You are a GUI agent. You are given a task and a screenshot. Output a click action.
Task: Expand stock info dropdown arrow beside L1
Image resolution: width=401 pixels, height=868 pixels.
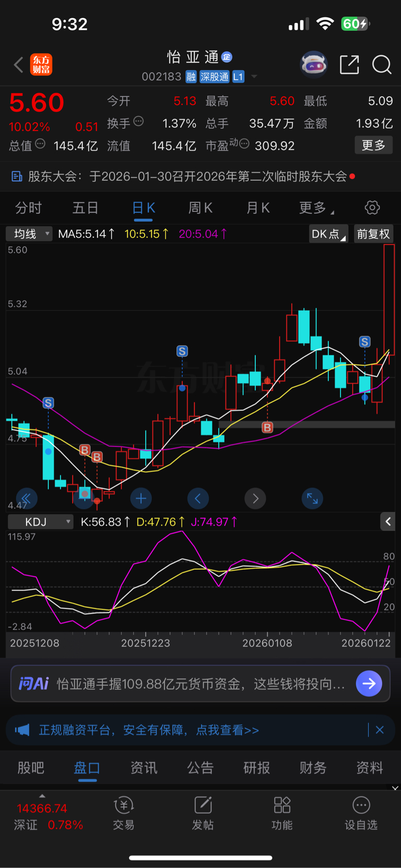tap(254, 77)
